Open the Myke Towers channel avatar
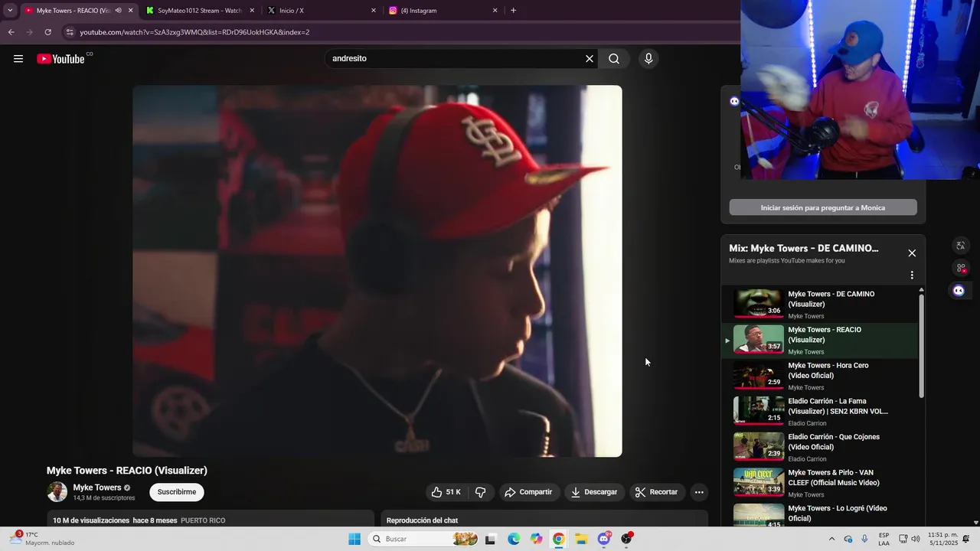980x551 pixels. click(x=57, y=492)
